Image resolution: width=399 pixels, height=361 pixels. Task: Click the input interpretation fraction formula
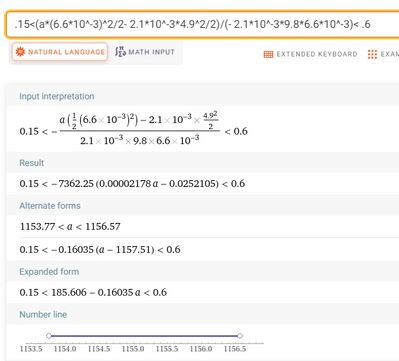(x=134, y=130)
